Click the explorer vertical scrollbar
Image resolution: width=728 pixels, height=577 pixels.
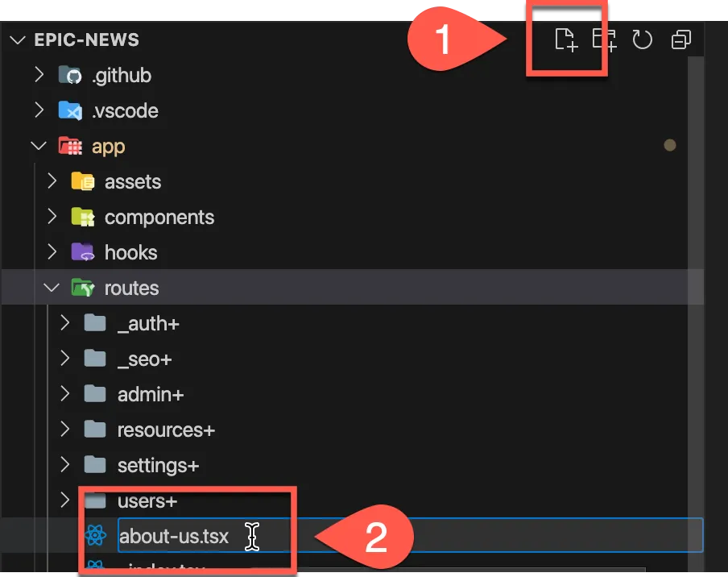(x=696, y=313)
